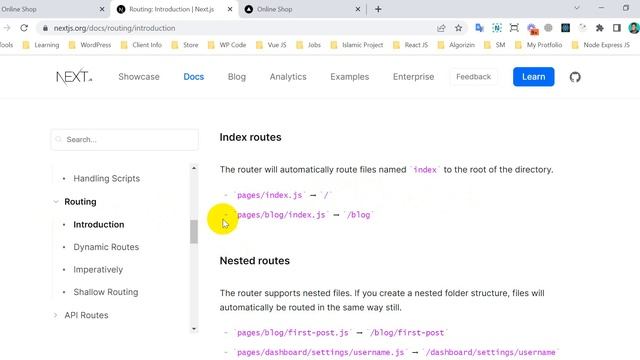Image resolution: width=640 pixels, height=360 pixels.
Task: Open the Learning bookmark folder
Action: pyautogui.click(x=41, y=45)
